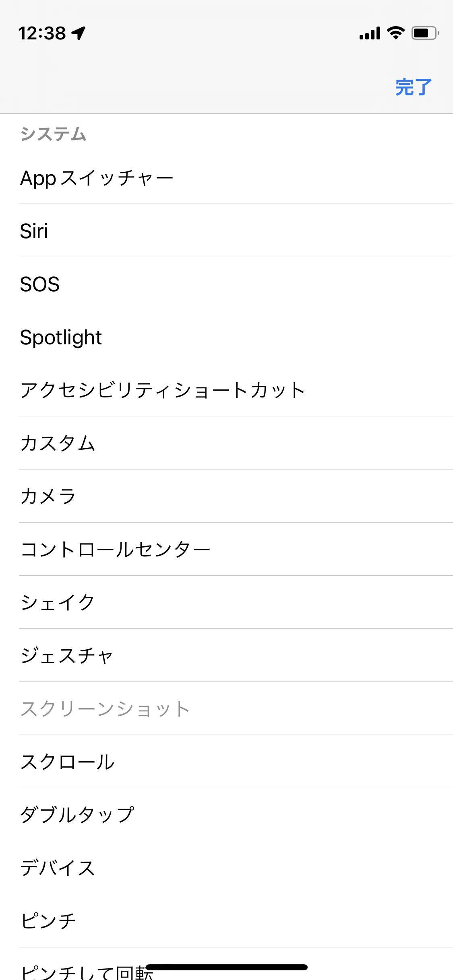The height and width of the screenshot is (980, 453).
Task: Choose コントロールセンター option
Action: tap(116, 550)
